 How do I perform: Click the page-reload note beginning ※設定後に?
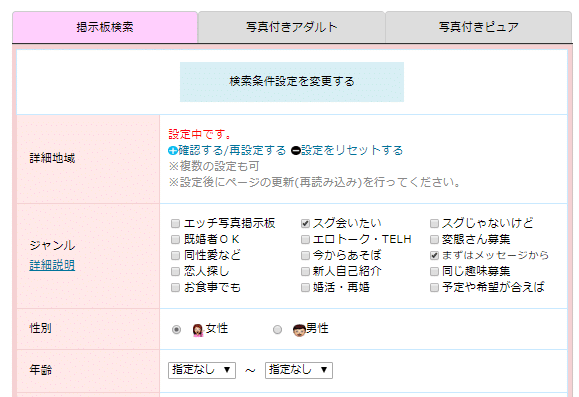315,182
